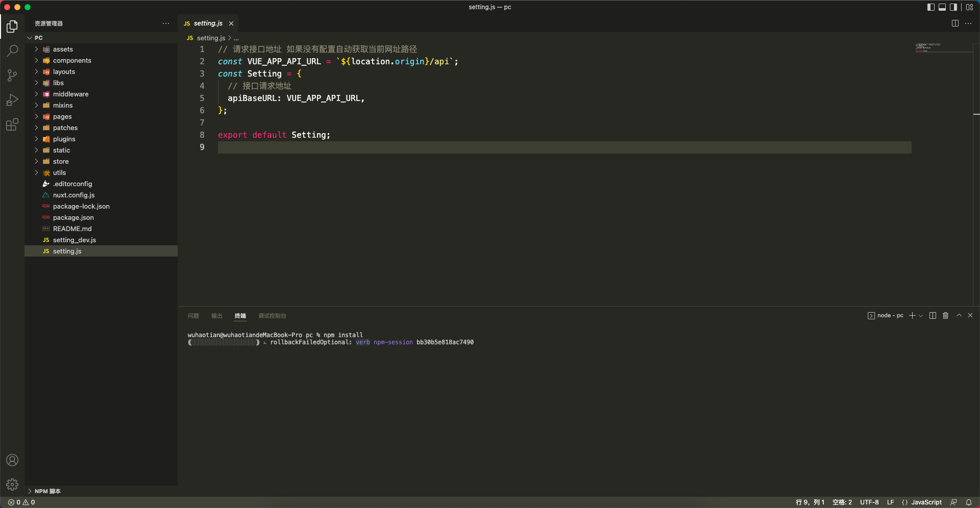Open the Run and Debug view
The height and width of the screenshot is (508, 980).
12,100
